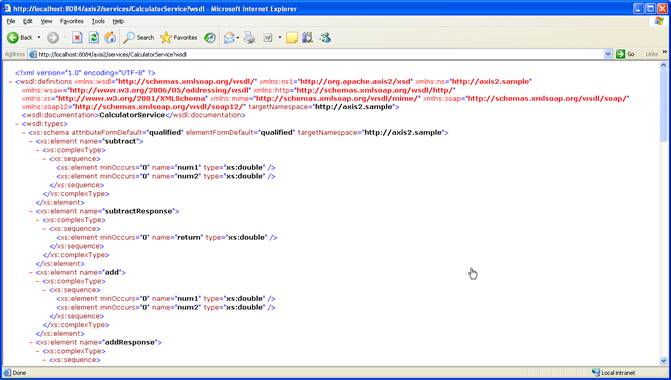Click the return element line

coord(167,238)
